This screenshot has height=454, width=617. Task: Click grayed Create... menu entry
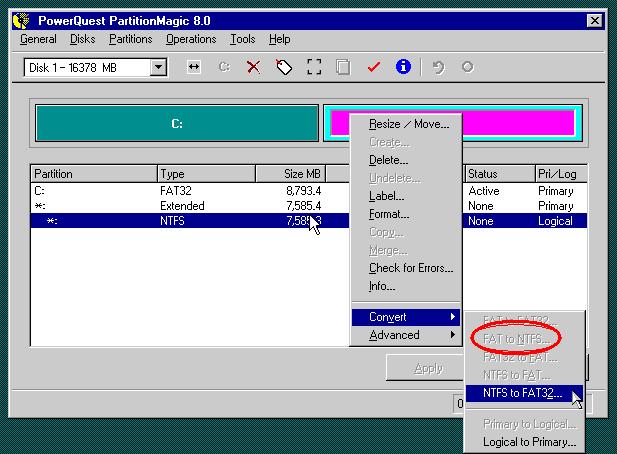[x=406, y=142]
